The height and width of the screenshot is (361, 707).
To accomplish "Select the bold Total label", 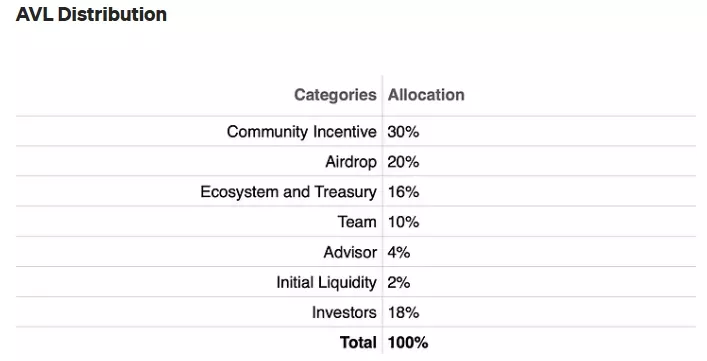I will coord(358,343).
